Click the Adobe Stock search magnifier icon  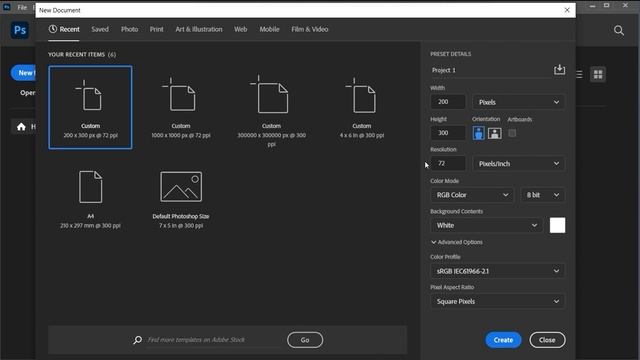pyautogui.click(x=138, y=340)
